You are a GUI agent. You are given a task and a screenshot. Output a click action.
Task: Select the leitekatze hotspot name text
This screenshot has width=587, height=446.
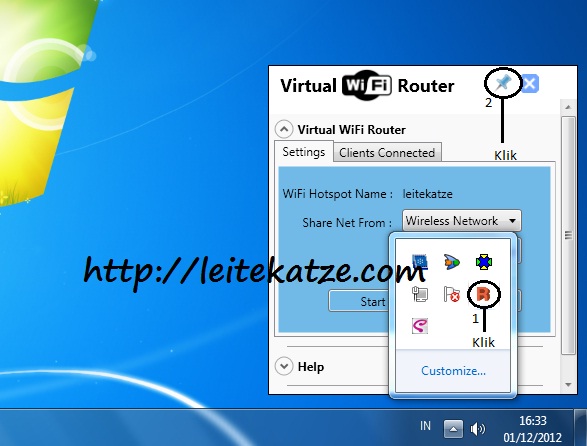tap(427, 194)
